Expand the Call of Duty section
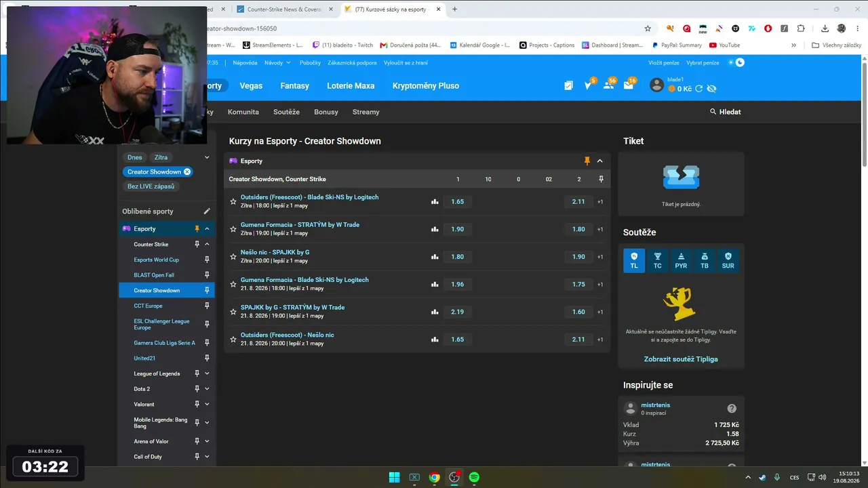This screenshot has height=488, width=868. 207,457
